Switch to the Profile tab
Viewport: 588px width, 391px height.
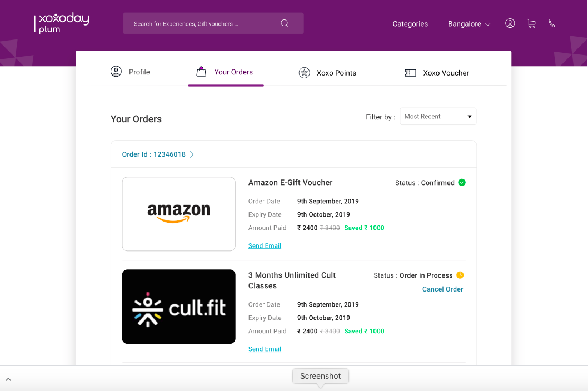130,72
